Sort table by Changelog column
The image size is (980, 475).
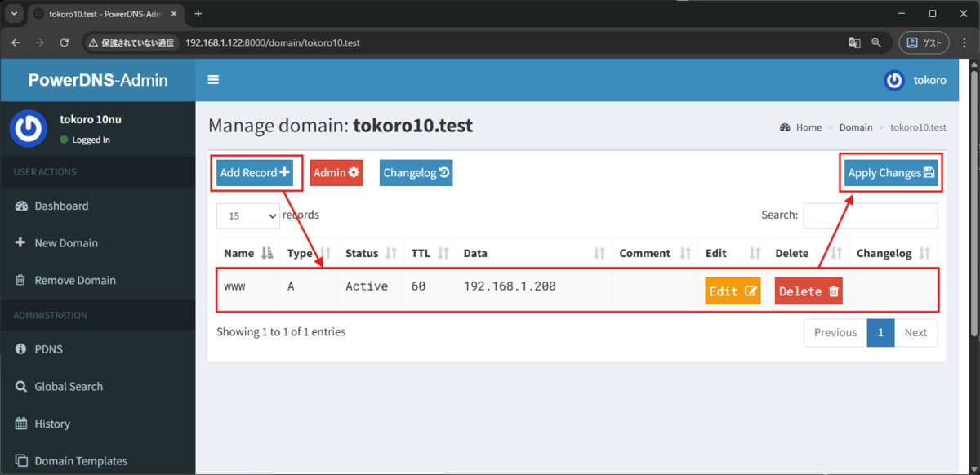[893, 253]
